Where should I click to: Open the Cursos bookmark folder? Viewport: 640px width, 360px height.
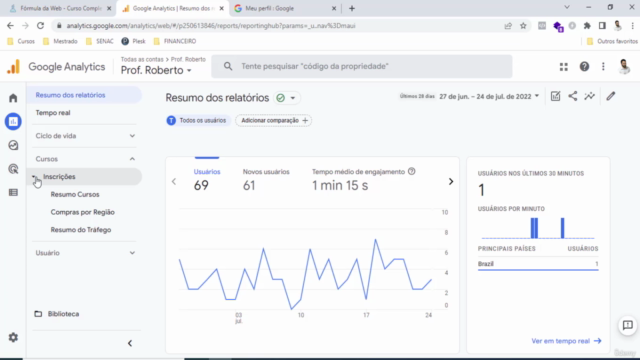(21, 41)
